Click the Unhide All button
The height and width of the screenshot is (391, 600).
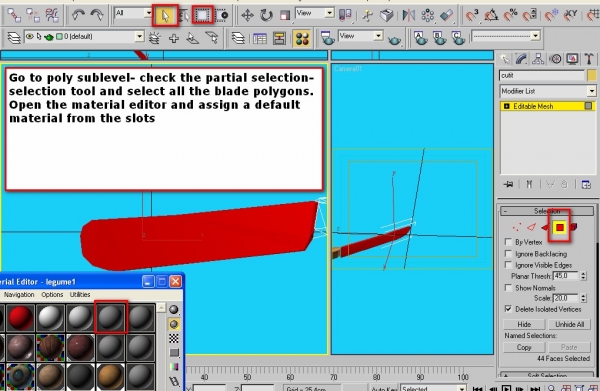570,324
